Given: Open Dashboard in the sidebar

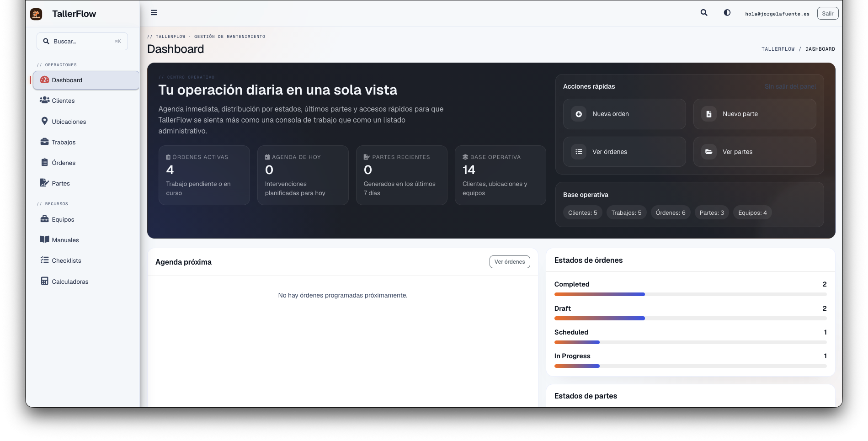Looking at the screenshot, I should pyautogui.click(x=86, y=80).
